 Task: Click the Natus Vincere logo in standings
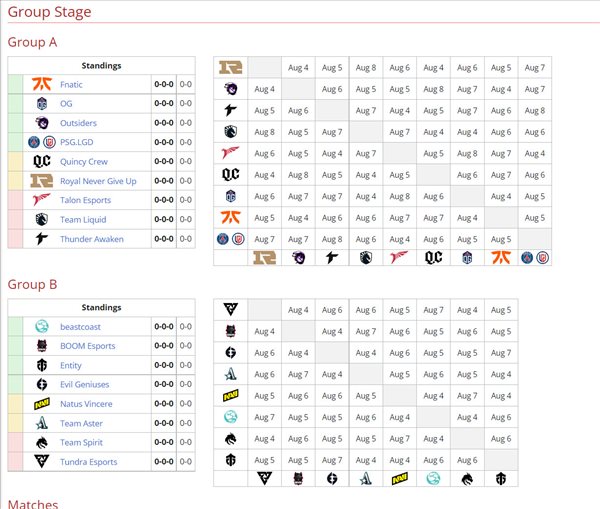(42, 404)
